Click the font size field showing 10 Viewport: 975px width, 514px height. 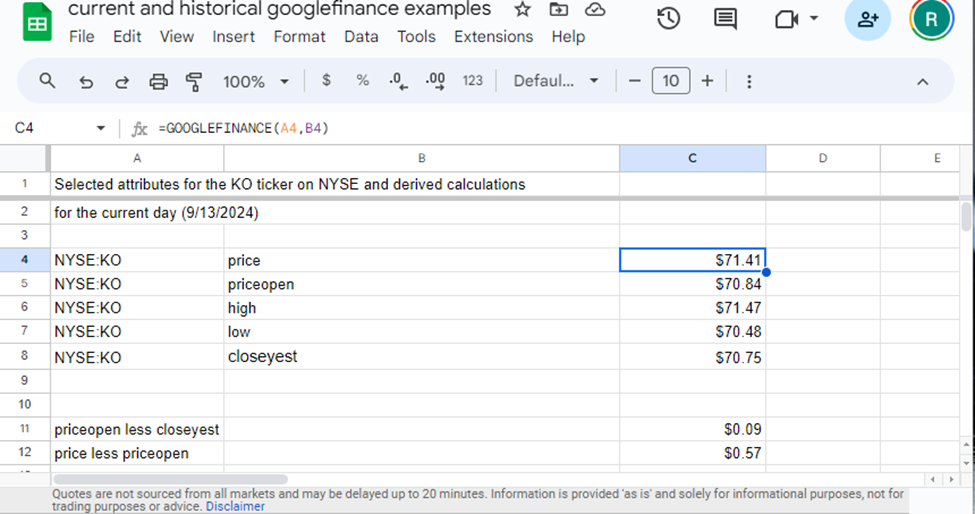[670, 81]
